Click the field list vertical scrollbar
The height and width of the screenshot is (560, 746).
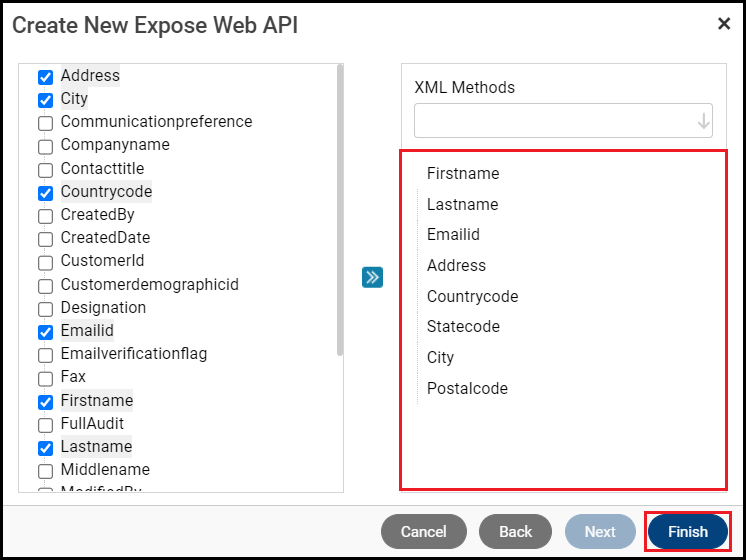click(x=340, y=210)
